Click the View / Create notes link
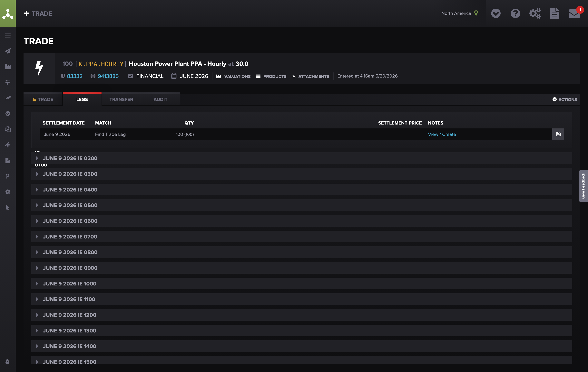Screen dimensions: 588x372 [442, 134]
